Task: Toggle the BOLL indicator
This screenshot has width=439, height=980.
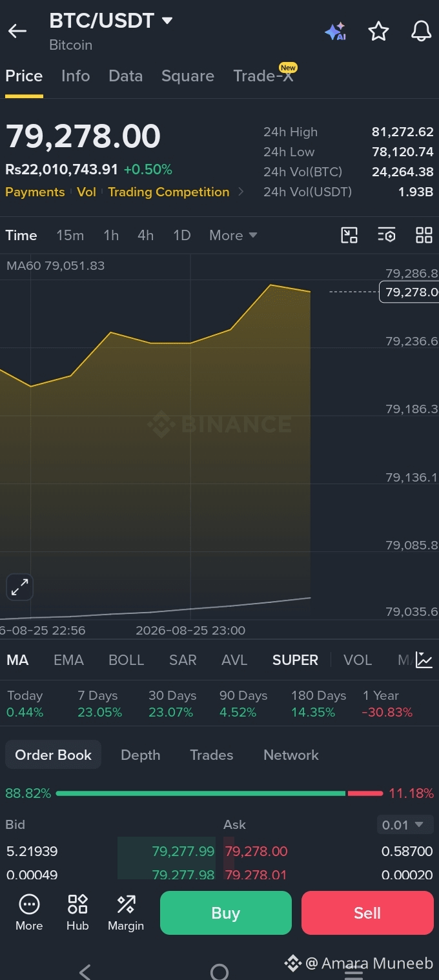Action: click(x=126, y=660)
